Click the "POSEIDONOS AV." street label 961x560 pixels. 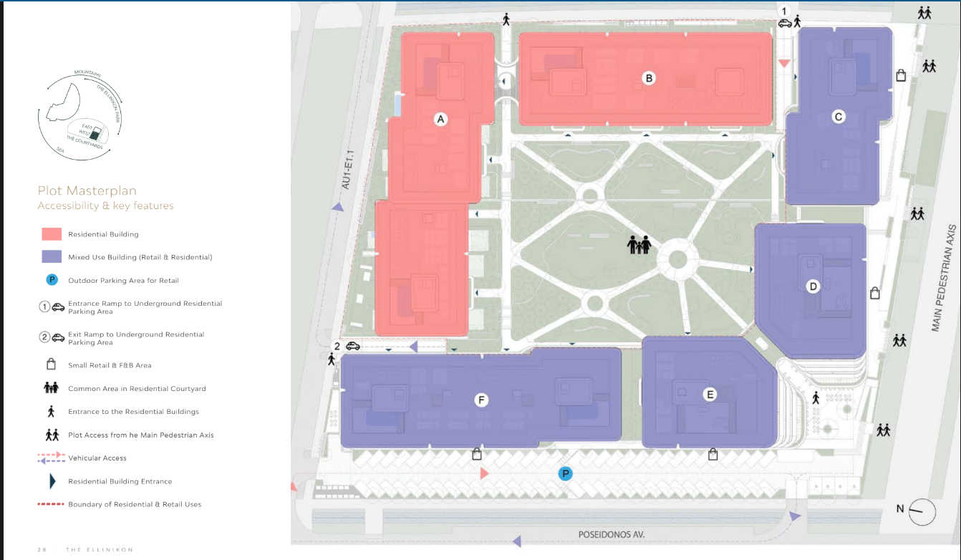611,535
